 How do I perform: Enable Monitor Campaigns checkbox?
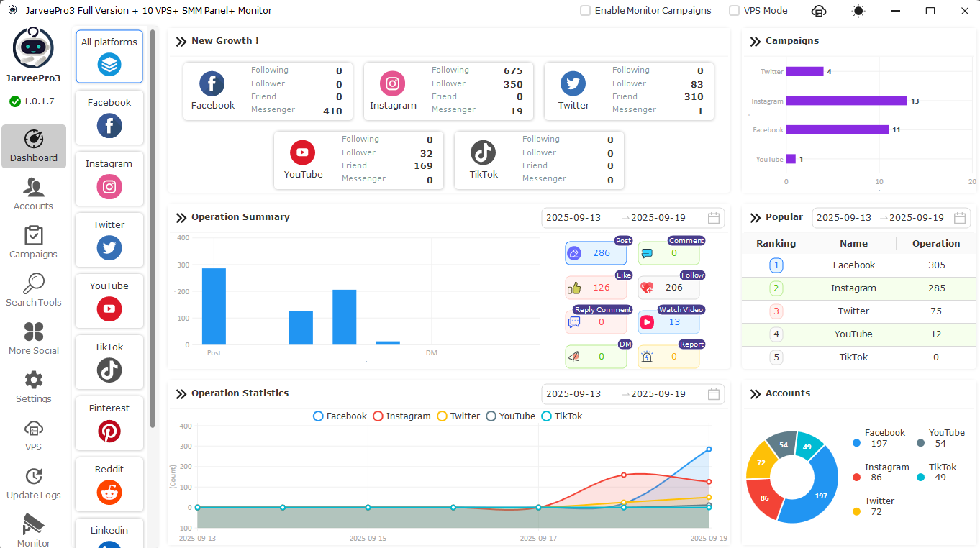coord(586,11)
